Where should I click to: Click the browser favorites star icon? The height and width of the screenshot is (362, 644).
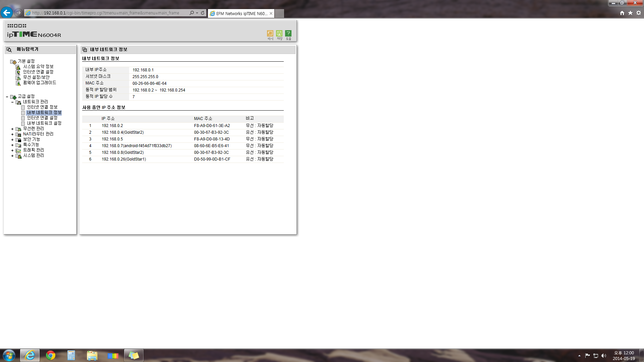(x=630, y=13)
